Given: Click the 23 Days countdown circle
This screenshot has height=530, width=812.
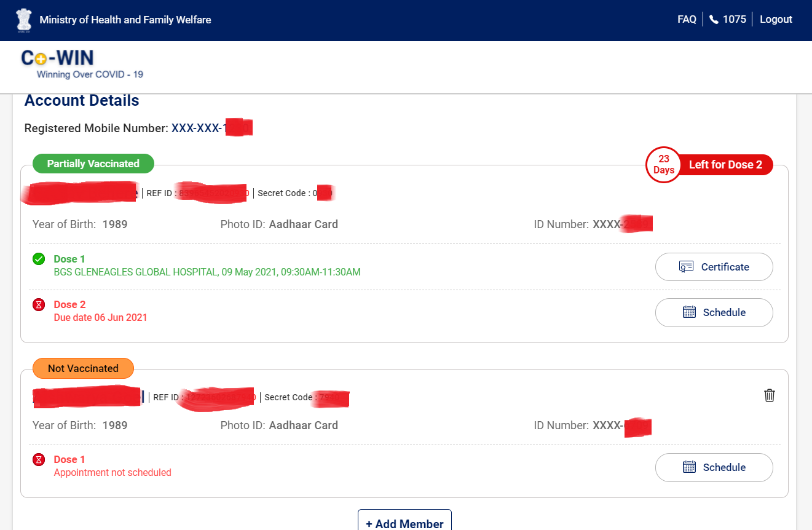Looking at the screenshot, I should click(663, 165).
